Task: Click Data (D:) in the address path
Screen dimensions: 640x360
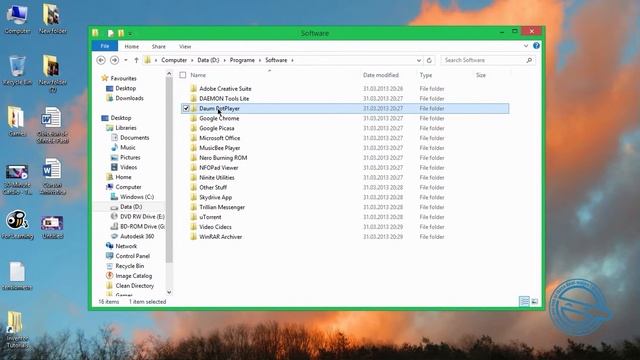Action: tap(208, 60)
